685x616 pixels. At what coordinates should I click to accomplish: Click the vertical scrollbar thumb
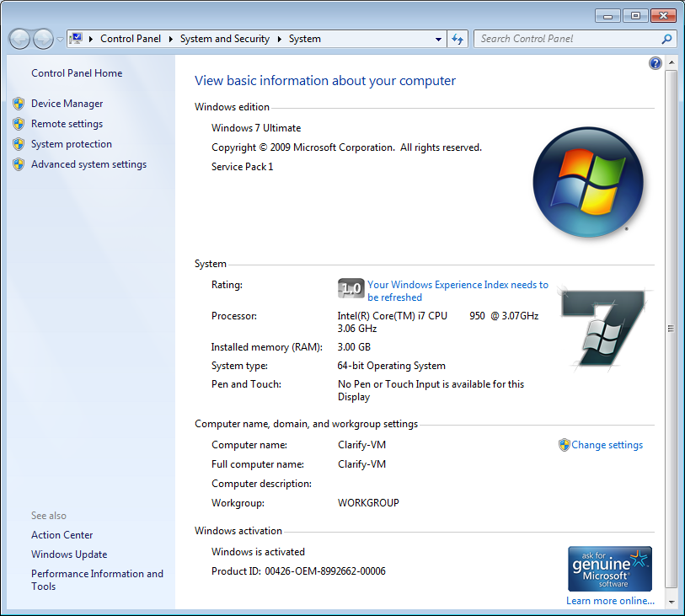(671, 329)
